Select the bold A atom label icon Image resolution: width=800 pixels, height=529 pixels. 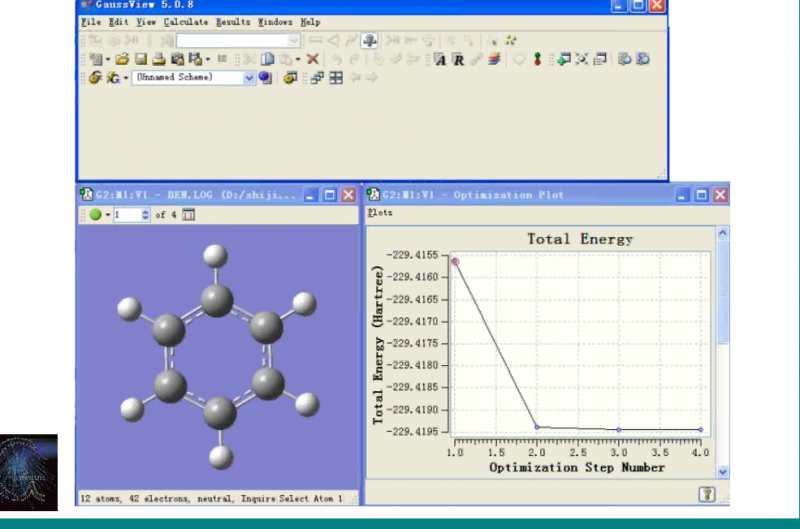coord(440,60)
